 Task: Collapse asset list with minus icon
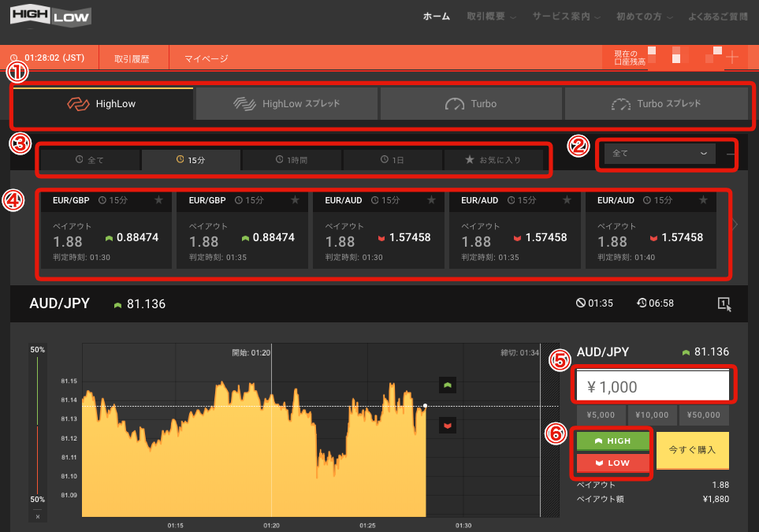pos(731,154)
